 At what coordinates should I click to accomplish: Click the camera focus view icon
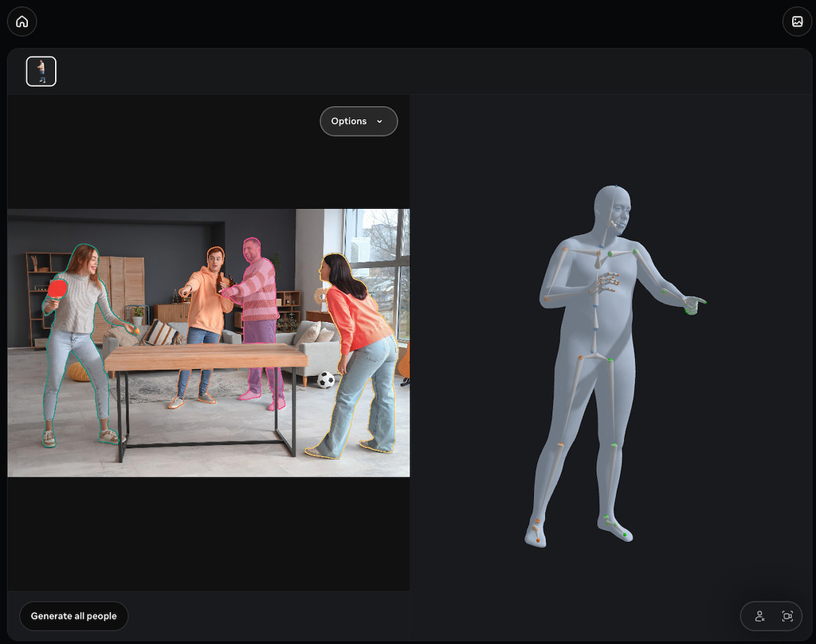point(787,616)
